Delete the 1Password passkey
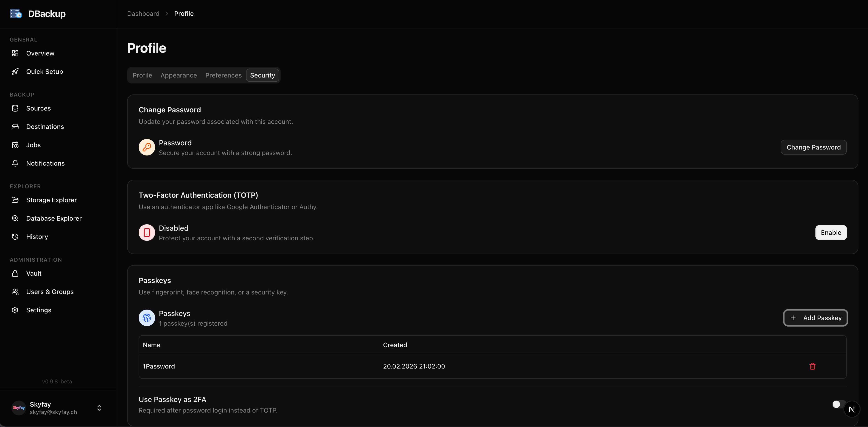Screen dimensions: 868x427 point(812,366)
